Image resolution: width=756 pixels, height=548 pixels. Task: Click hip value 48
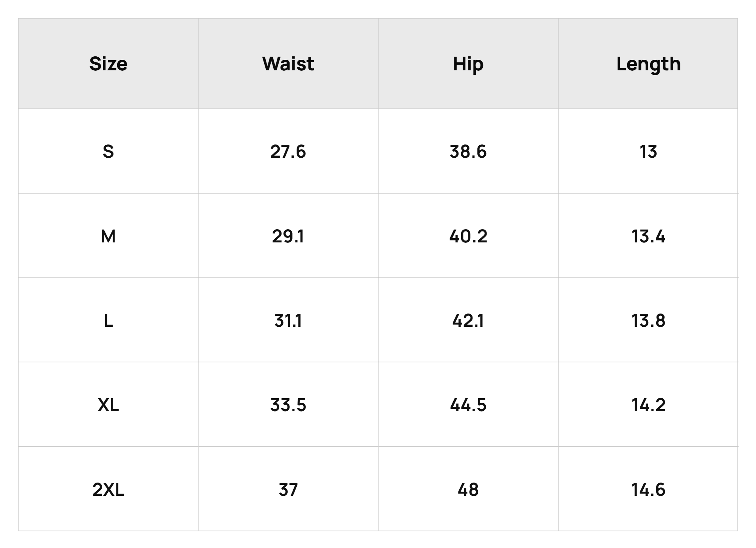pos(468,489)
